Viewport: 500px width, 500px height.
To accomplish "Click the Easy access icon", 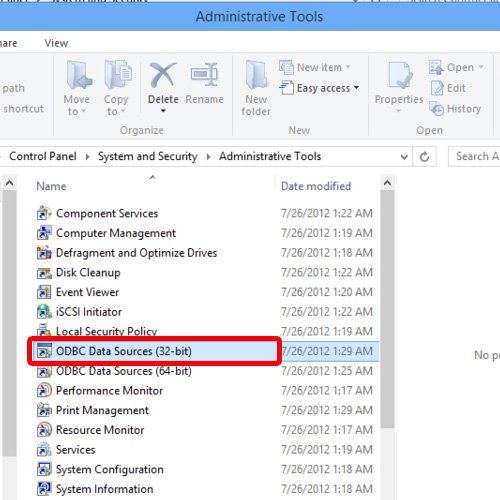I will coord(287,88).
